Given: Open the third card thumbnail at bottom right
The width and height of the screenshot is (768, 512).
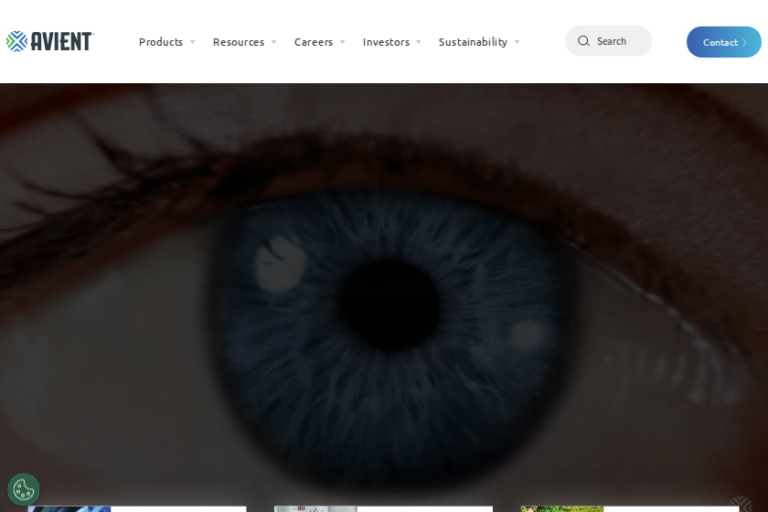Looking at the screenshot, I should click(x=562, y=508).
